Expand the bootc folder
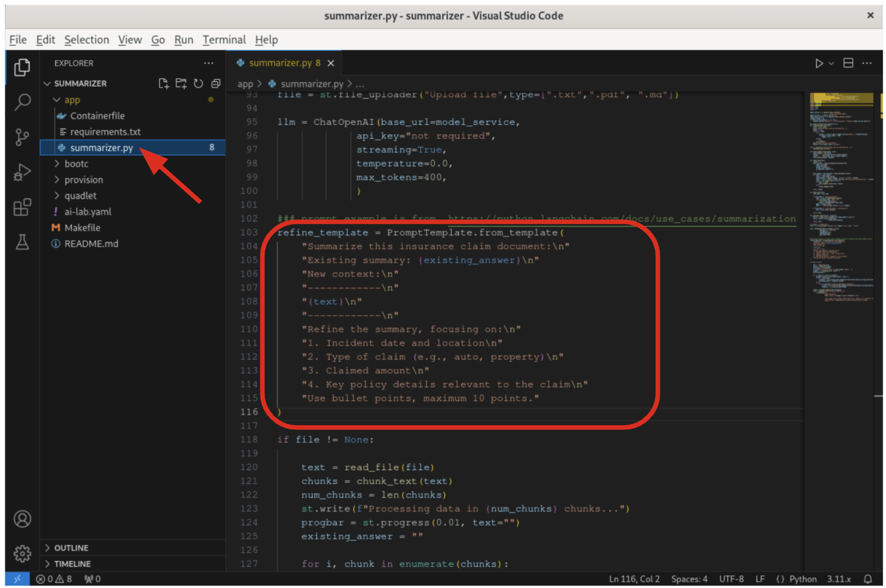 point(77,164)
